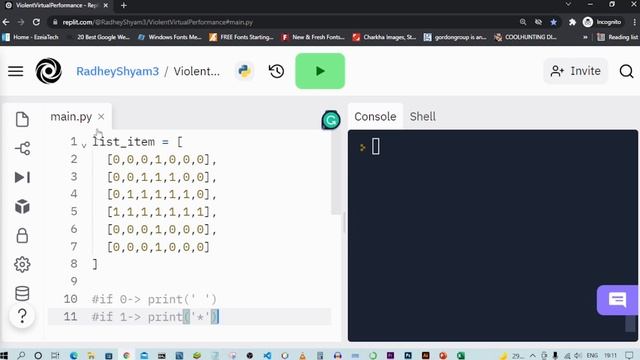The width and height of the screenshot is (640, 360).
Task: Open VS Code from the taskbar
Action: (267, 356)
